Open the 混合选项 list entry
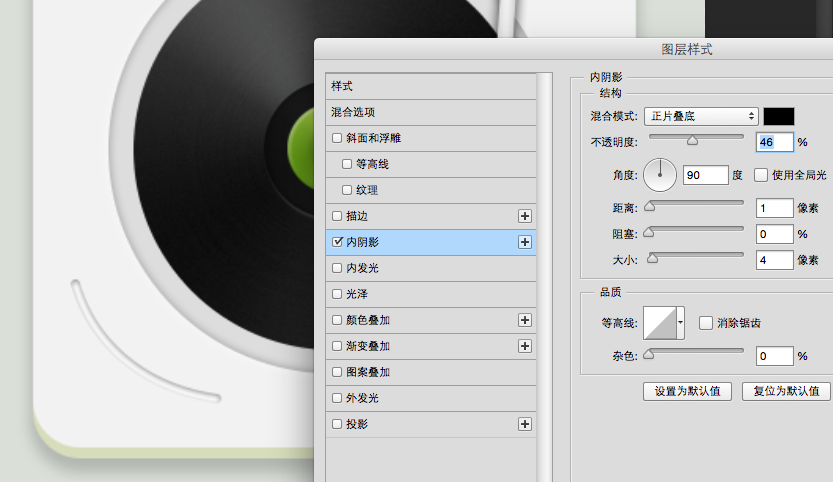Screen dimensions: 833x482 pyautogui.click(x=431, y=112)
